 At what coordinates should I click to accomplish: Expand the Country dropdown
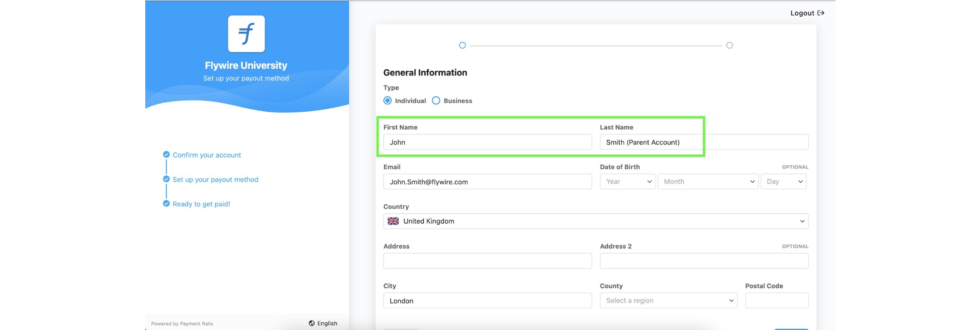pyautogui.click(x=595, y=221)
